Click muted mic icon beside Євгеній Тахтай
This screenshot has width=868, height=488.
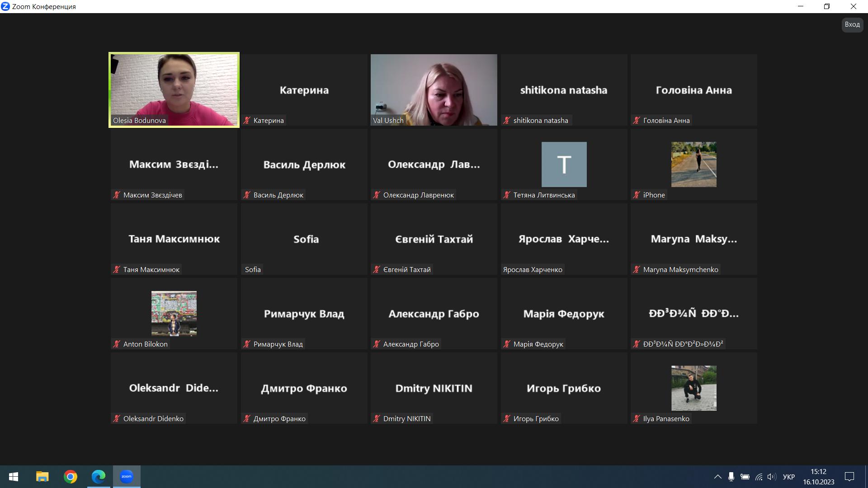(377, 269)
